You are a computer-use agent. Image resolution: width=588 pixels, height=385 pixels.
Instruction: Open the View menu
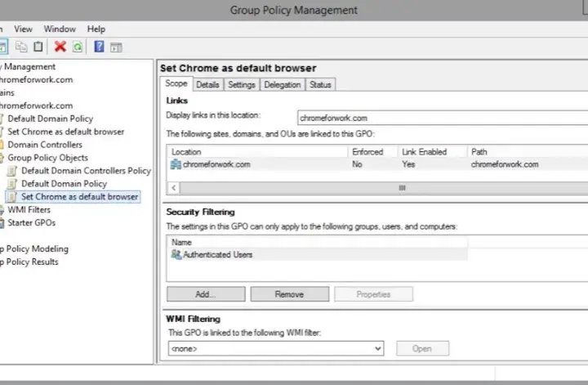(23, 29)
